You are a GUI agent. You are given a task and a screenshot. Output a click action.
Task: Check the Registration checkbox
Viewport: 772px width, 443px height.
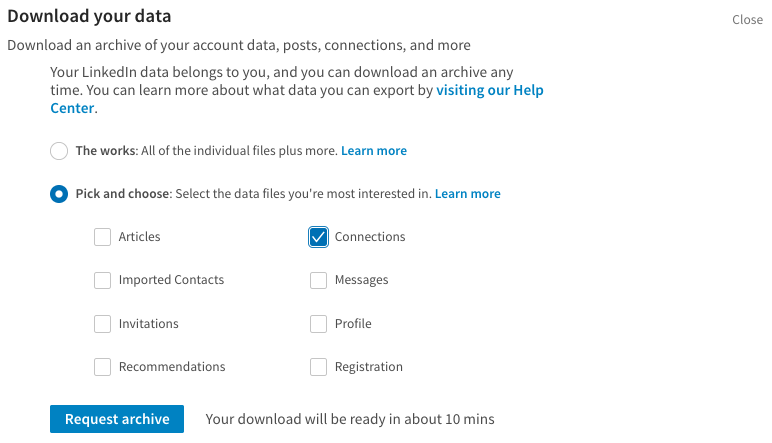point(319,367)
